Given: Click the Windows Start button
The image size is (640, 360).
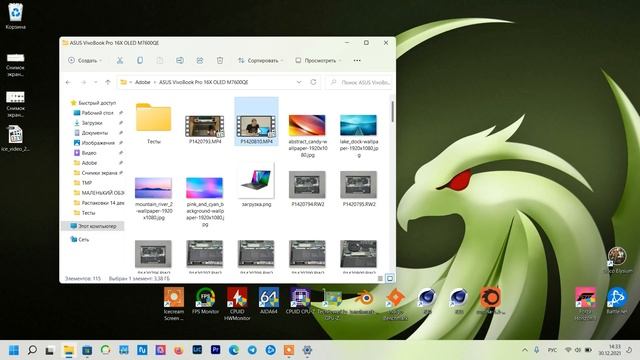Looking at the screenshot, I should pos(13,350).
